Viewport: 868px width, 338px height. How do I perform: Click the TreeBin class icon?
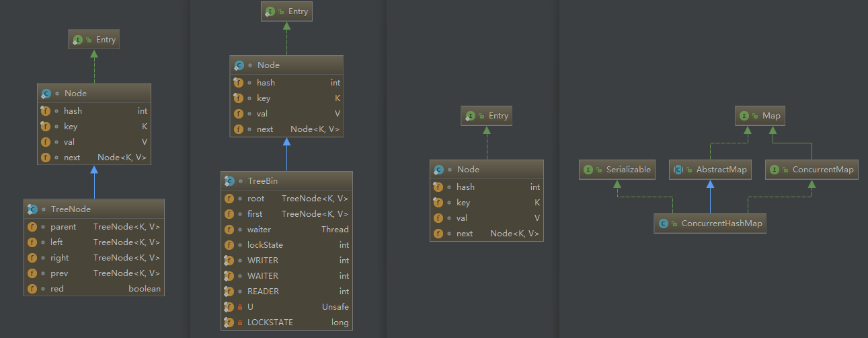[229, 181]
